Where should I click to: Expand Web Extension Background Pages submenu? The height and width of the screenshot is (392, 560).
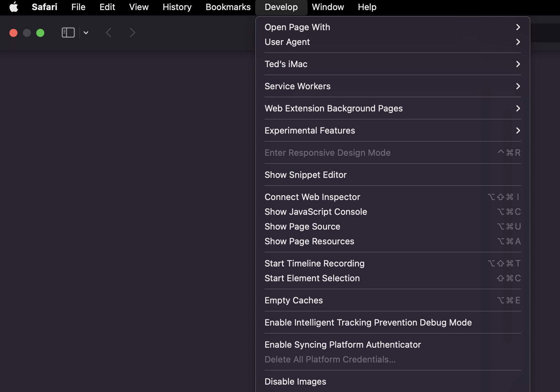point(392,108)
